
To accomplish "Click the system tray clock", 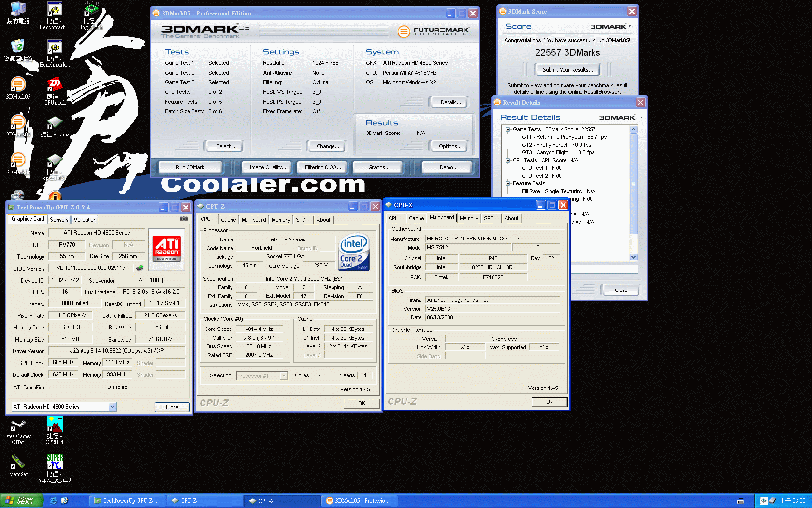I will tap(792, 501).
